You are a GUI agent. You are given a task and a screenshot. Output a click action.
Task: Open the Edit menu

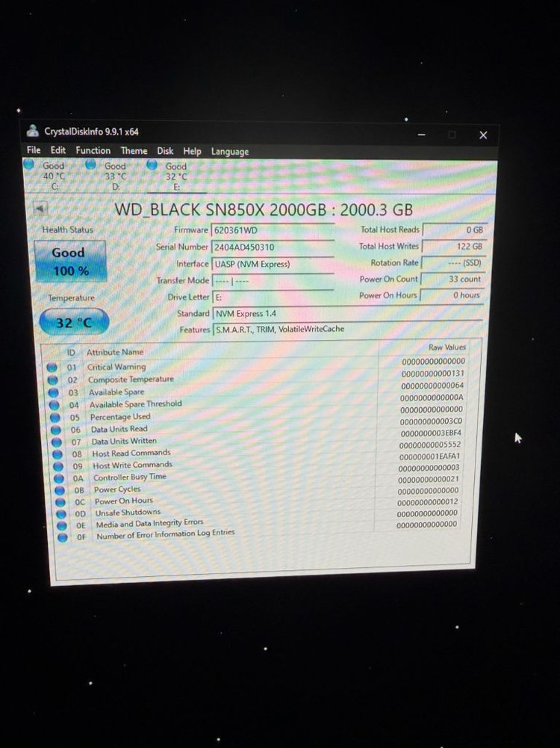(x=58, y=150)
